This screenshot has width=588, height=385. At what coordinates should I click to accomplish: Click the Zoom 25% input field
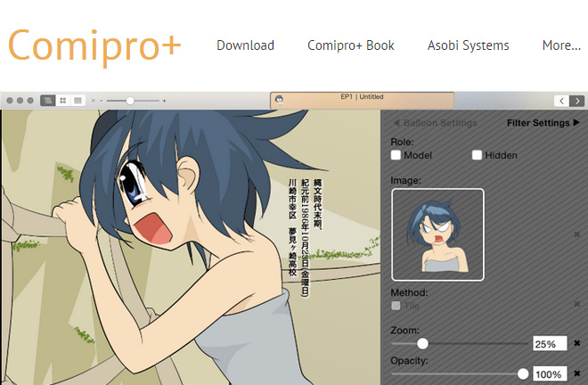coord(550,344)
